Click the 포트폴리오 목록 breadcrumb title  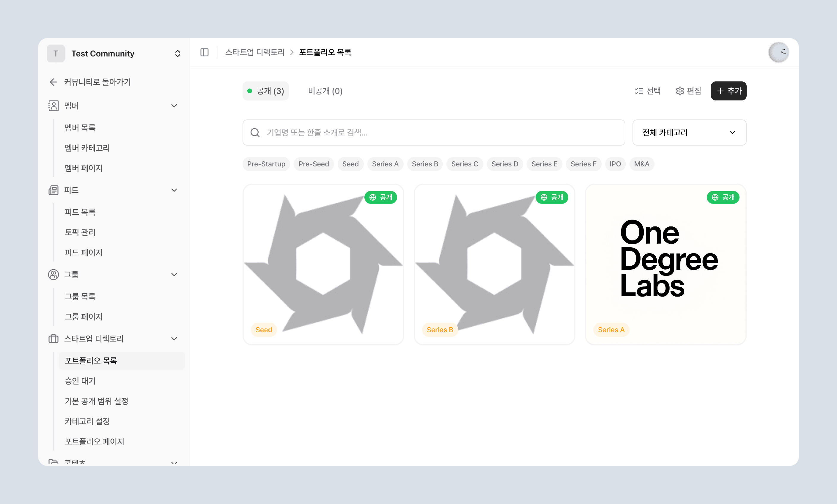(325, 52)
